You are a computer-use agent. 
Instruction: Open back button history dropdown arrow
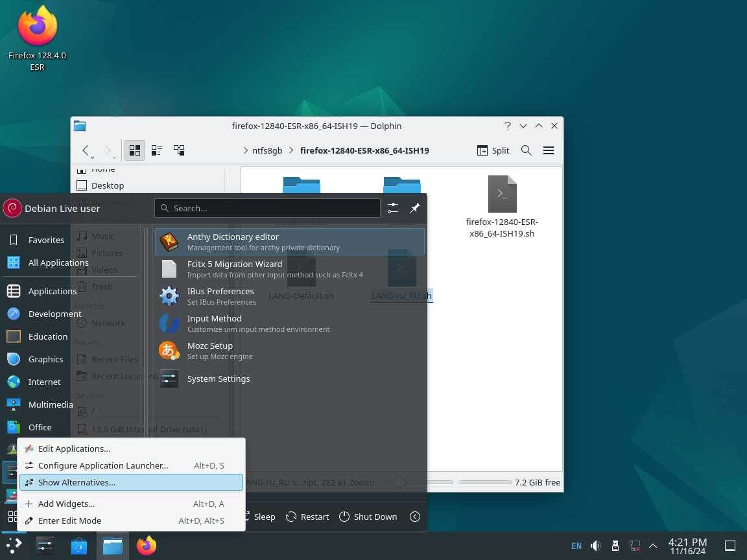[93, 157]
